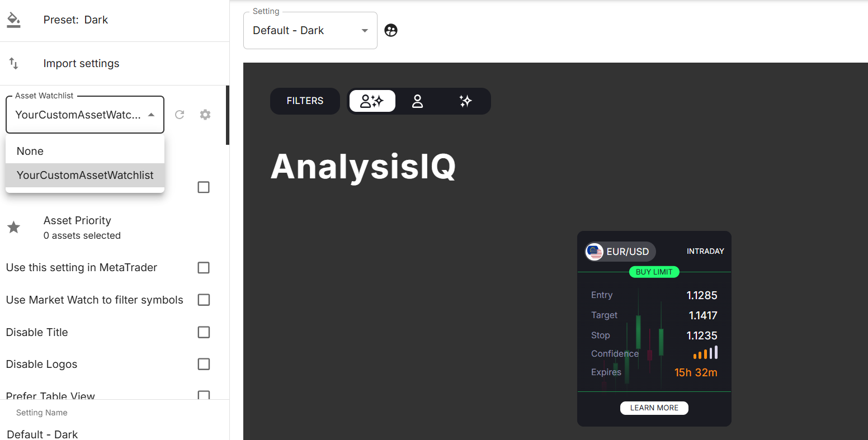Check Use Market Watch to filter symbols
The width and height of the screenshot is (868, 440).
click(x=204, y=300)
